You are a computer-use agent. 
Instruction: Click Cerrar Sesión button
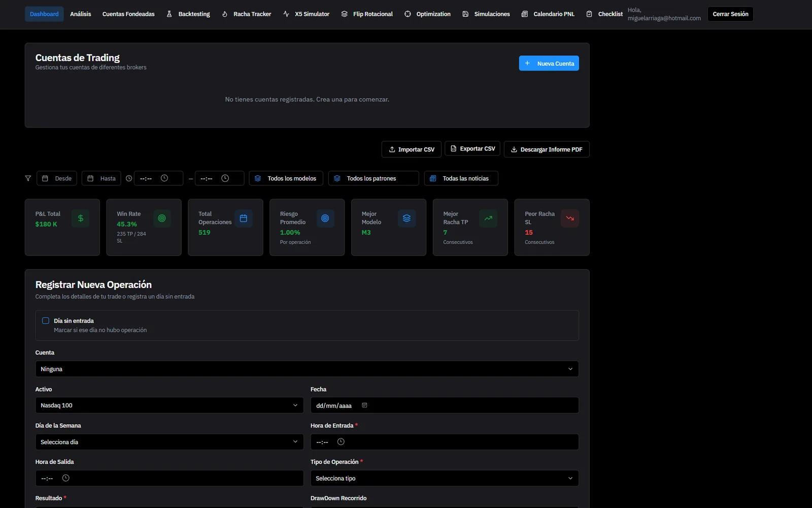pyautogui.click(x=730, y=14)
